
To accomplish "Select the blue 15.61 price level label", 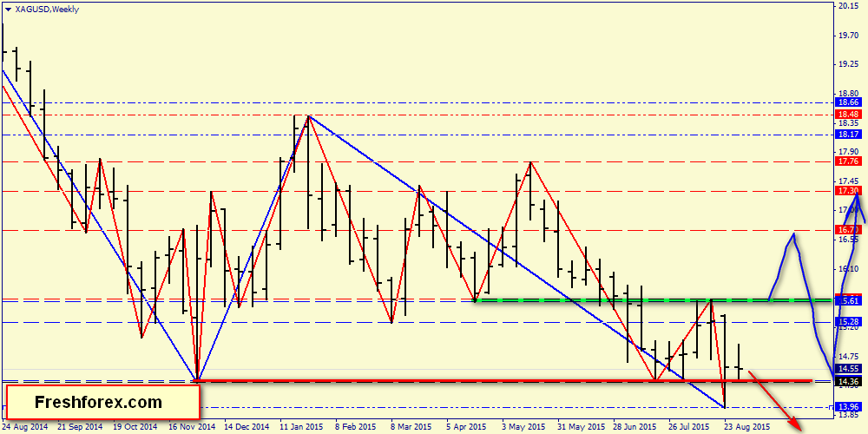I will coord(849,300).
